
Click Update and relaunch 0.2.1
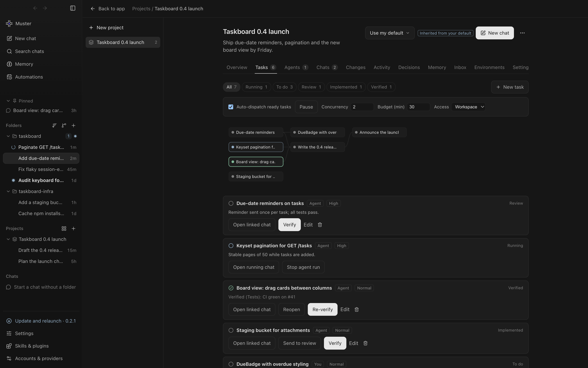click(x=41, y=321)
